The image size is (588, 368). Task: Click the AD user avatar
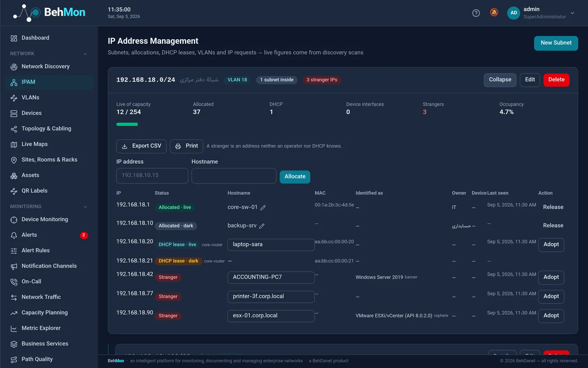[x=513, y=13]
